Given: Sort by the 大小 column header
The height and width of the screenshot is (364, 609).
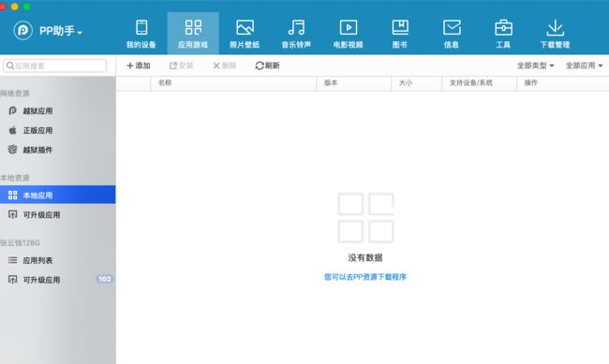Looking at the screenshot, I should point(416,83).
